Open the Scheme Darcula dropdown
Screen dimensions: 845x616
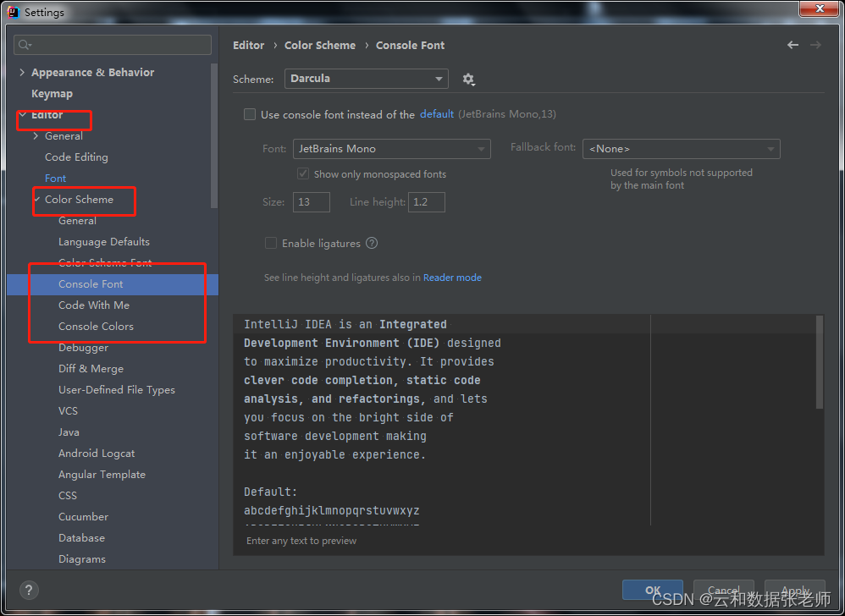[367, 79]
